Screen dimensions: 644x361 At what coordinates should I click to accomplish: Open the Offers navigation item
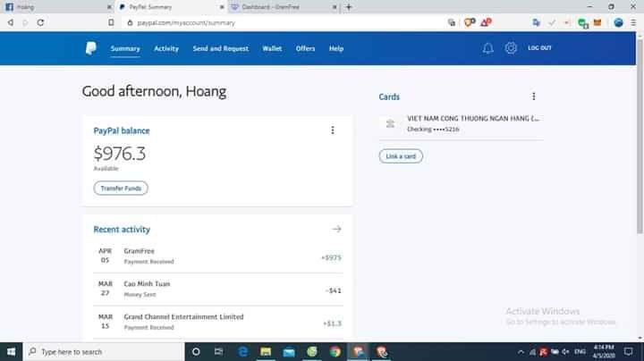click(x=305, y=48)
